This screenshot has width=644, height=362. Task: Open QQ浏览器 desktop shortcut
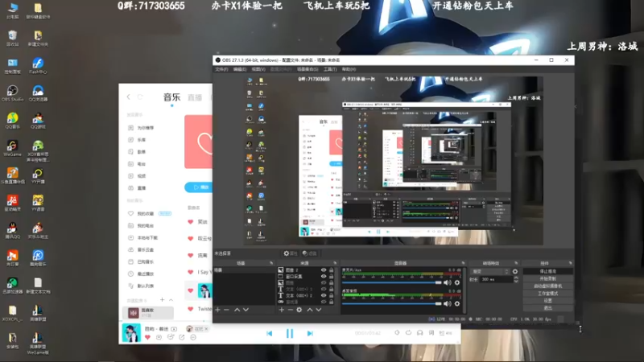click(38, 93)
